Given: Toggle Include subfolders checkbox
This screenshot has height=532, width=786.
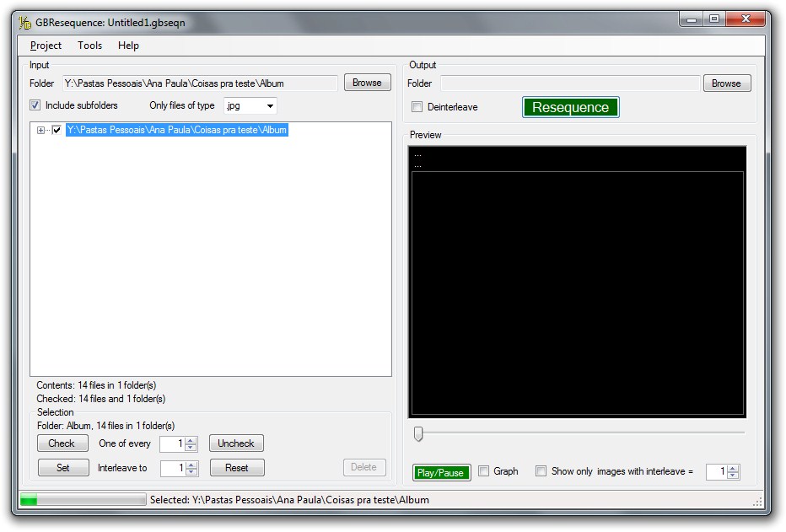Looking at the screenshot, I should [35, 105].
